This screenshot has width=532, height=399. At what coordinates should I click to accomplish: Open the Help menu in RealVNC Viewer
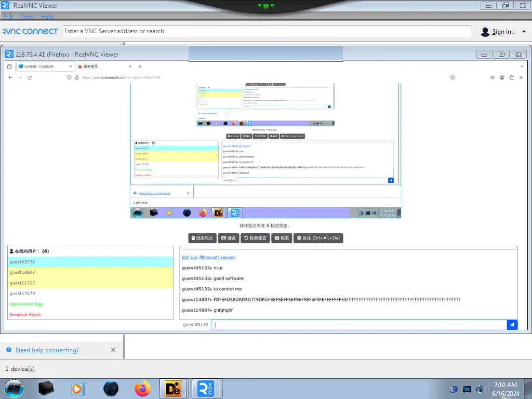pyautogui.click(x=47, y=16)
